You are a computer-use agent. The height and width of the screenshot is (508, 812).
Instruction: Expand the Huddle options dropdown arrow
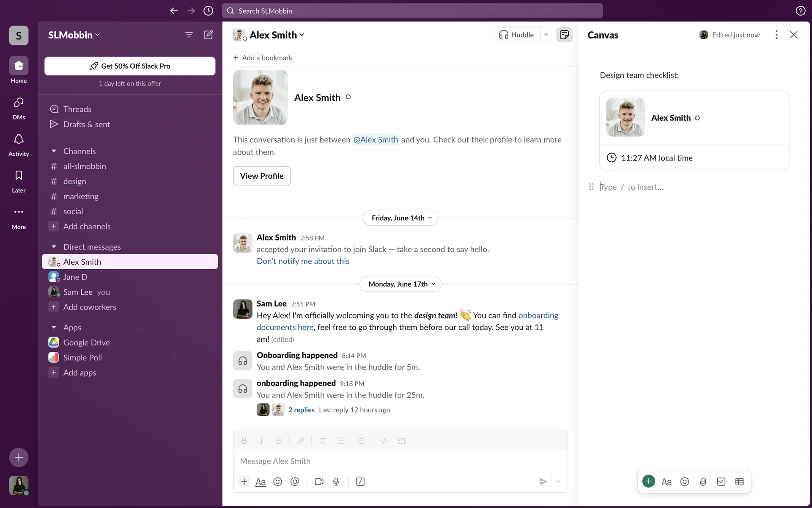point(546,35)
